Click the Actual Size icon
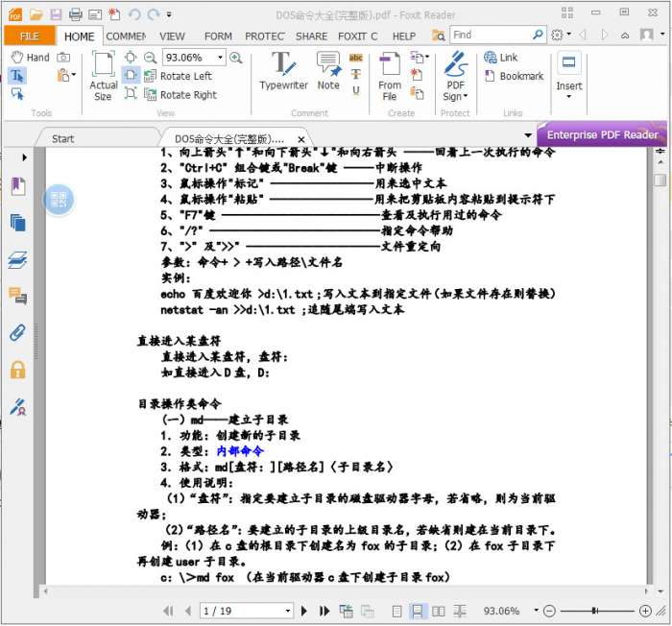 104,76
